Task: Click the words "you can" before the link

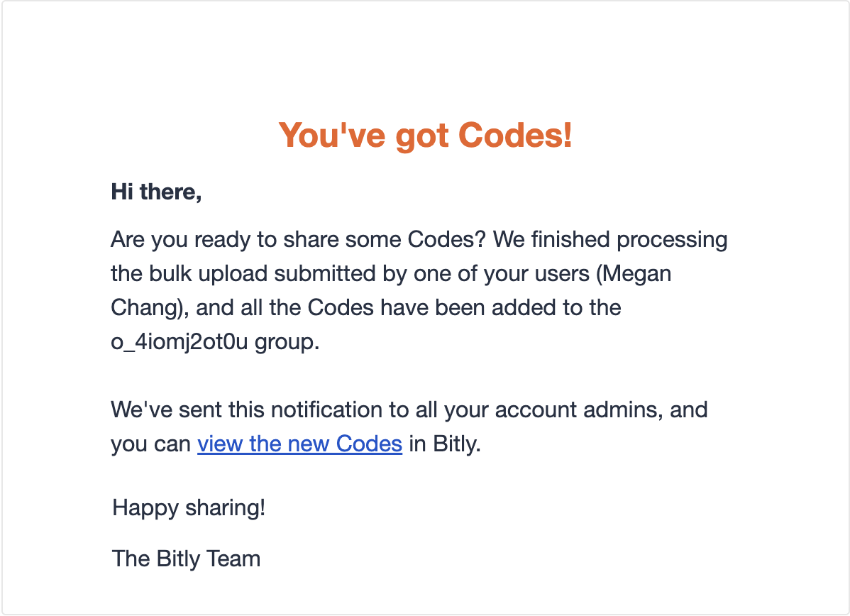Action: (150, 445)
